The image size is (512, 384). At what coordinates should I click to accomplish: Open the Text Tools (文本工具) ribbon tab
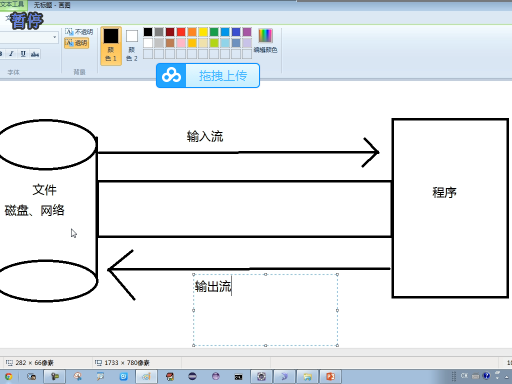[13, 4]
